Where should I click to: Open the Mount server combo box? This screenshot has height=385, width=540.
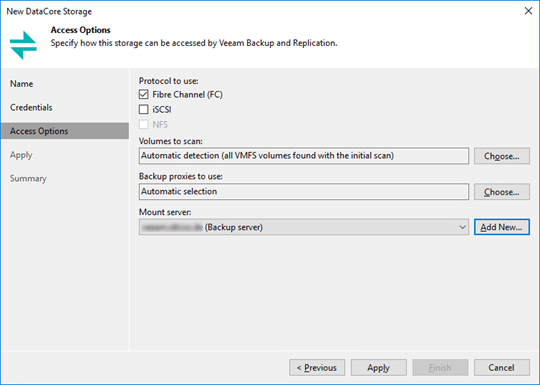[304, 227]
